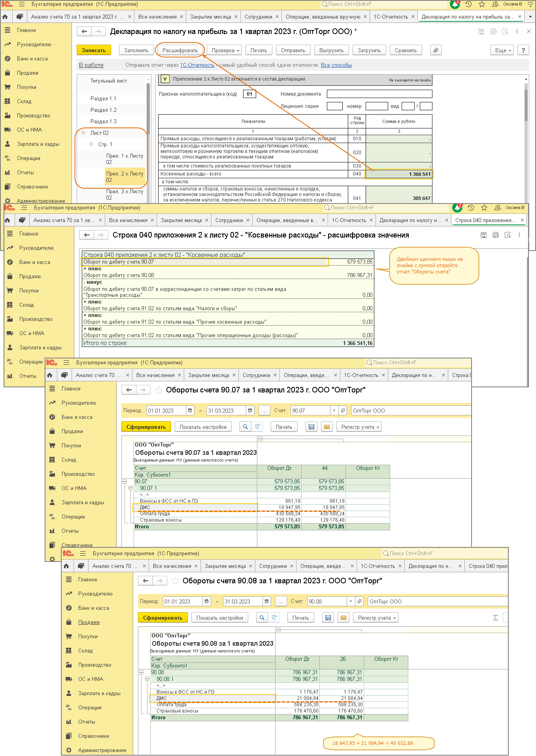This screenshot has height=756, width=536.
Task: Click the printer icon beside declaration title
Action: pos(493,32)
